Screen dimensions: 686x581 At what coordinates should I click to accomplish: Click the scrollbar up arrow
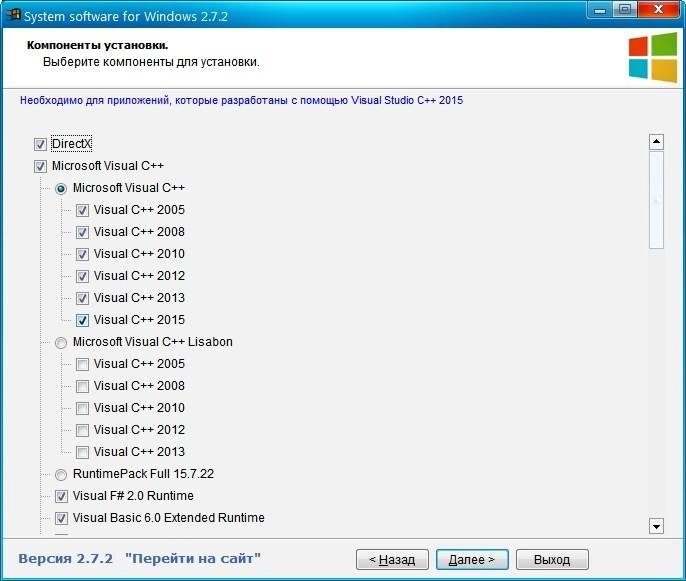[656, 142]
